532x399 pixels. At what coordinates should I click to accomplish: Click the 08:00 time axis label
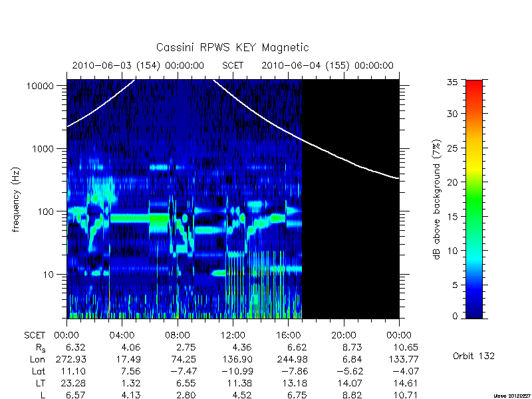178,336
